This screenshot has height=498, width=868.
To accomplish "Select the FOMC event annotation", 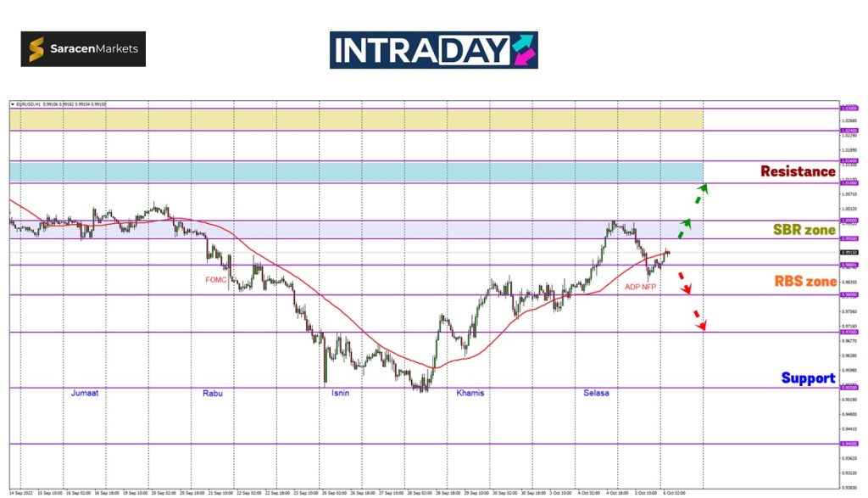I will tap(215, 279).
